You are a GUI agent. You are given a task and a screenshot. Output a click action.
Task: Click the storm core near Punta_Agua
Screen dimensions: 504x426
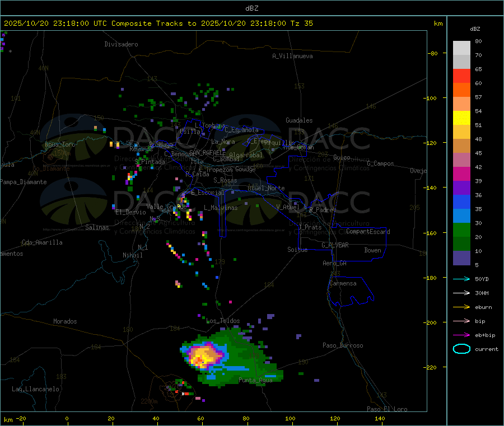coord(203,356)
